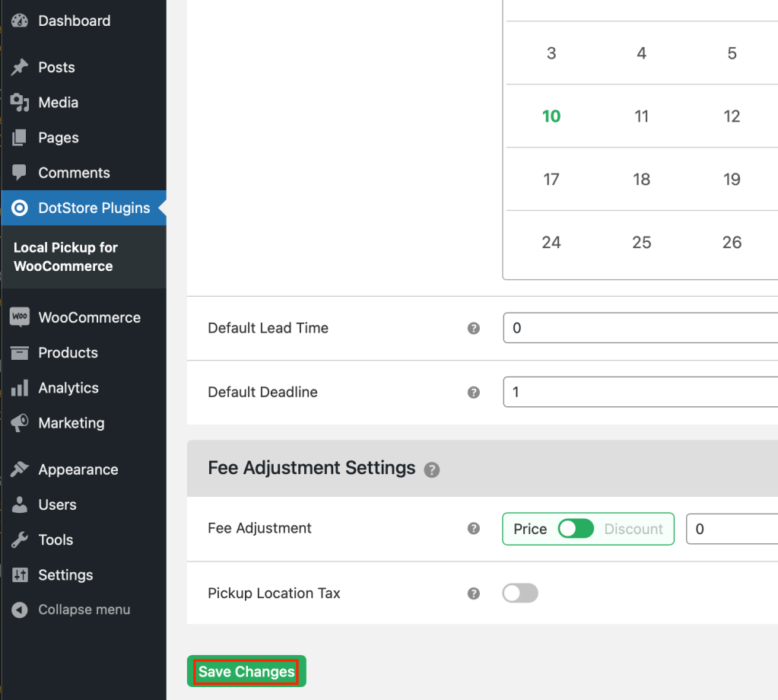Open the Marketing megaphone icon

pyautogui.click(x=20, y=423)
